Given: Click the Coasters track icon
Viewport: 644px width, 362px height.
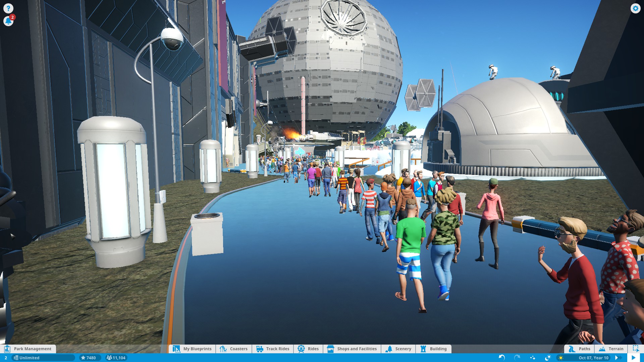Looking at the screenshot, I should coord(223,349).
